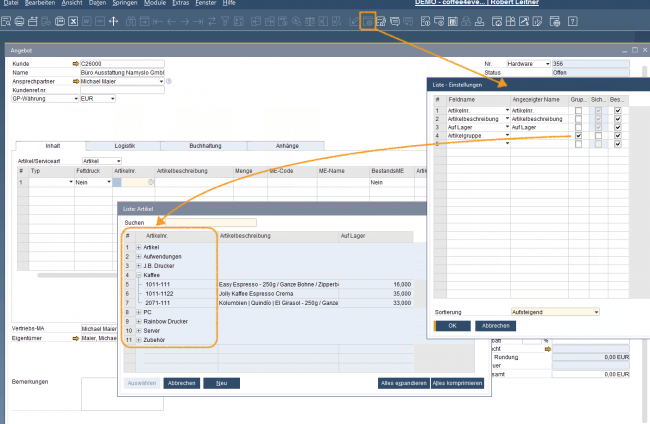This screenshot has height=424, width=650.
Task: Expand the Aufwendungen group in article list
Action: (x=139, y=256)
